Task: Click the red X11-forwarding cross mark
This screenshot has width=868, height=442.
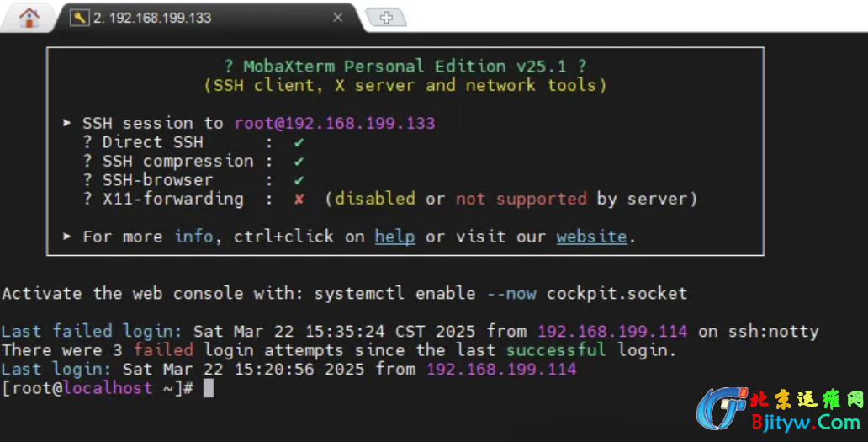Action: click(x=299, y=200)
